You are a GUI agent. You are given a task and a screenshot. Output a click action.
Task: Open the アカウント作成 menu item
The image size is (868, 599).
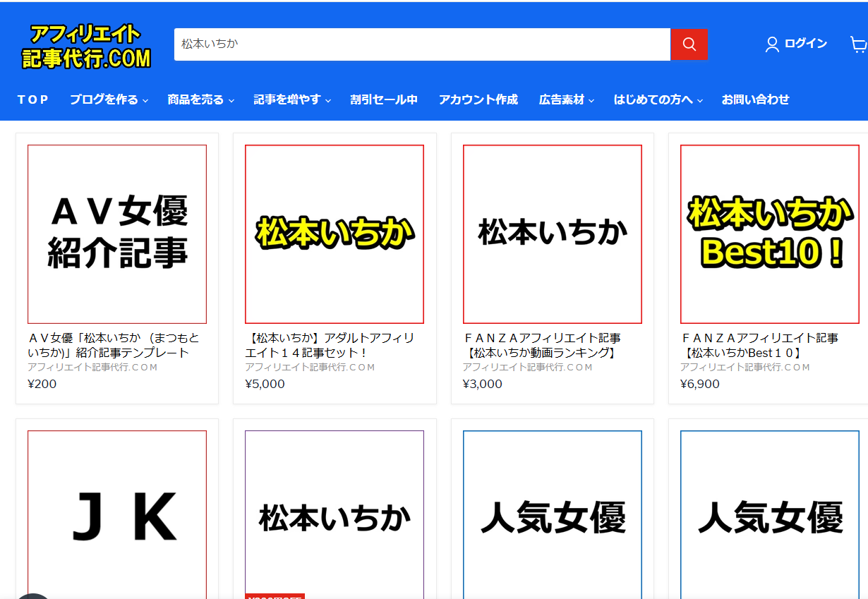click(478, 99)
